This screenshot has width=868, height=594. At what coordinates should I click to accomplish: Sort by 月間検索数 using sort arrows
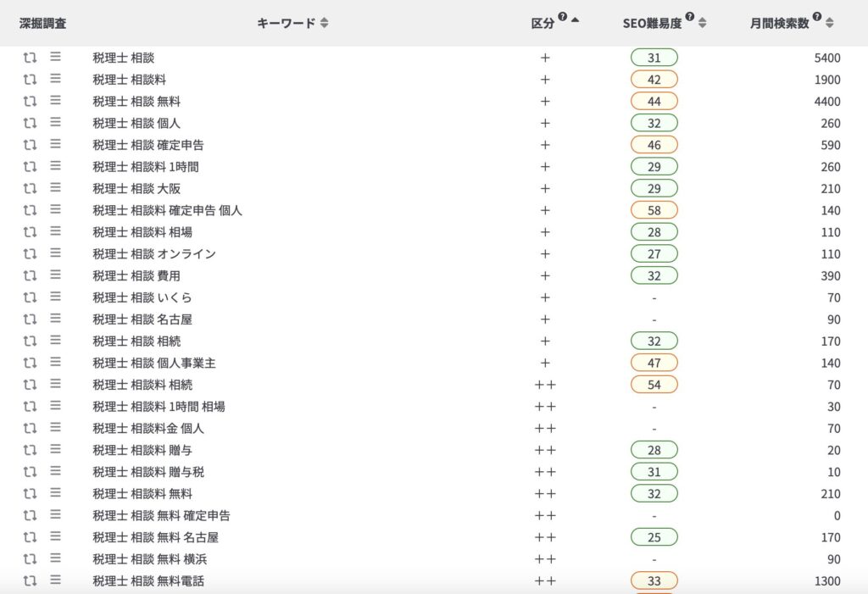(829, 24)
